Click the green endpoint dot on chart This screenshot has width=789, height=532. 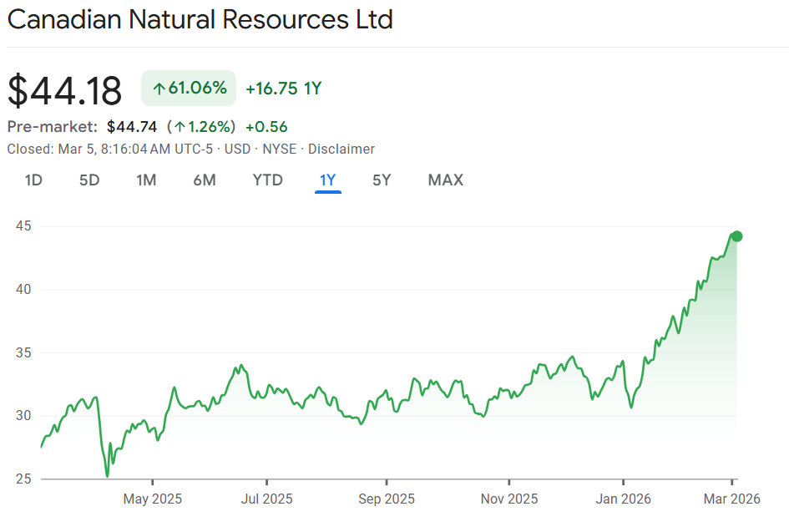[736, 236]
